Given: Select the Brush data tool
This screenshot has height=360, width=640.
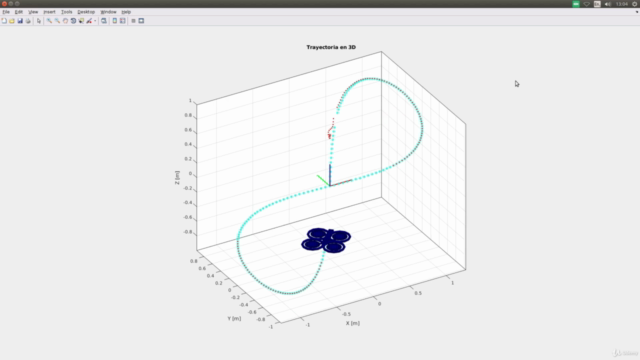Looking at the screenshot, I should [x=89, y=21].
